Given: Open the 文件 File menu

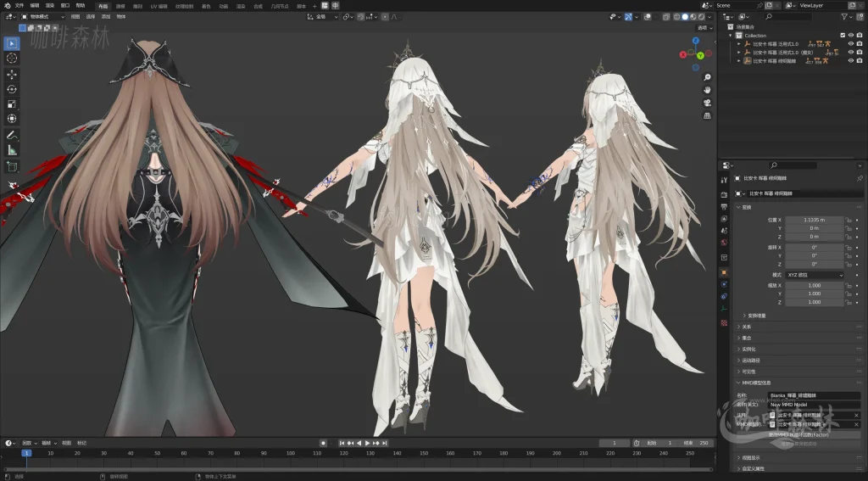Looking at the screenshot, I should pos(19,6).
